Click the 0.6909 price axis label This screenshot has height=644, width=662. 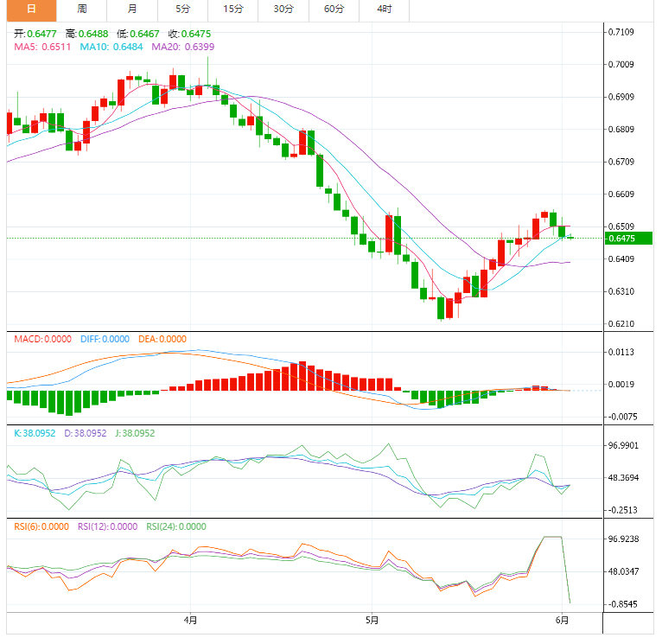(621, 97)
